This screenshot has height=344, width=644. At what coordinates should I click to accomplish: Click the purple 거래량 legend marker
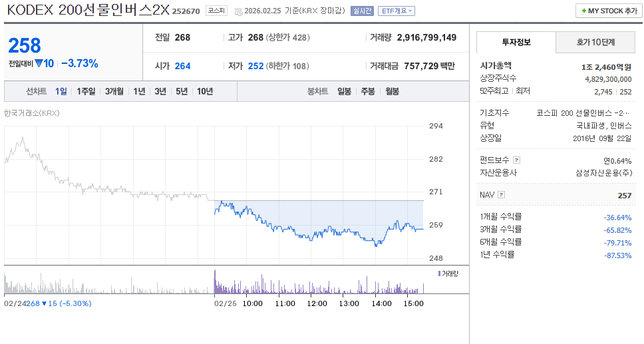pyautogui.click(x=439, y=273)
